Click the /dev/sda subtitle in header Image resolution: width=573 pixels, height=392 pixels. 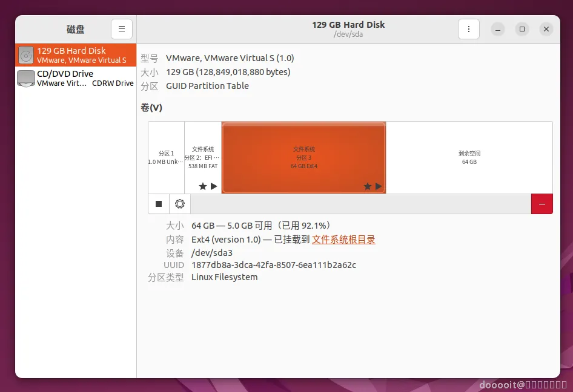pos(348,34)
